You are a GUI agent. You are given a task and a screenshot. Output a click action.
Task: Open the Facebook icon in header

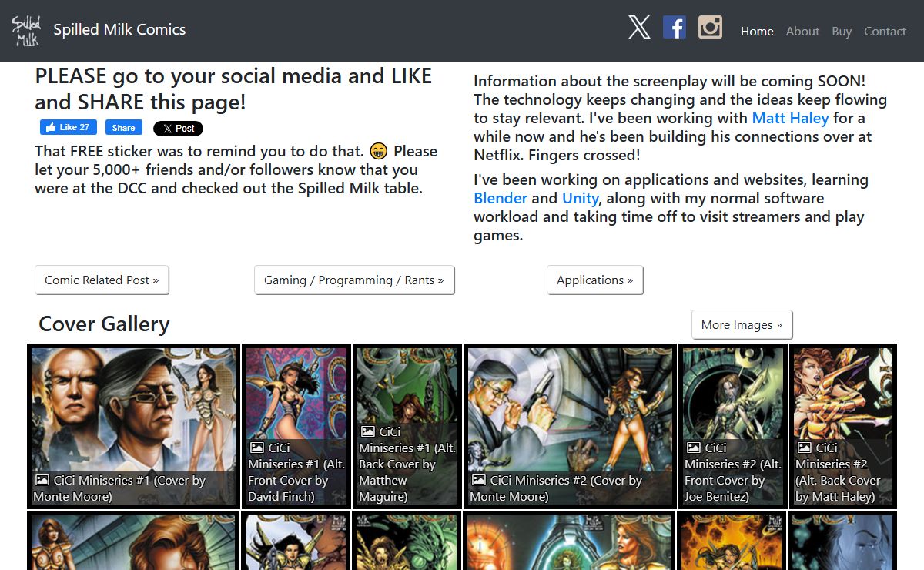tap(674, 28)
